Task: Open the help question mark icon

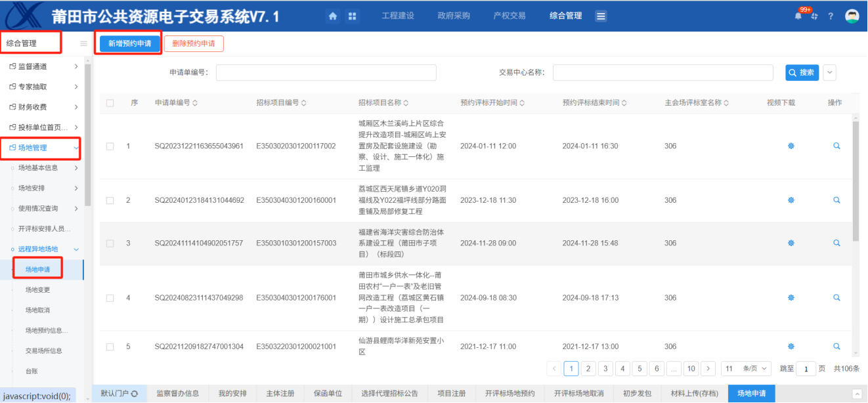Action: [x=831, y=16]
